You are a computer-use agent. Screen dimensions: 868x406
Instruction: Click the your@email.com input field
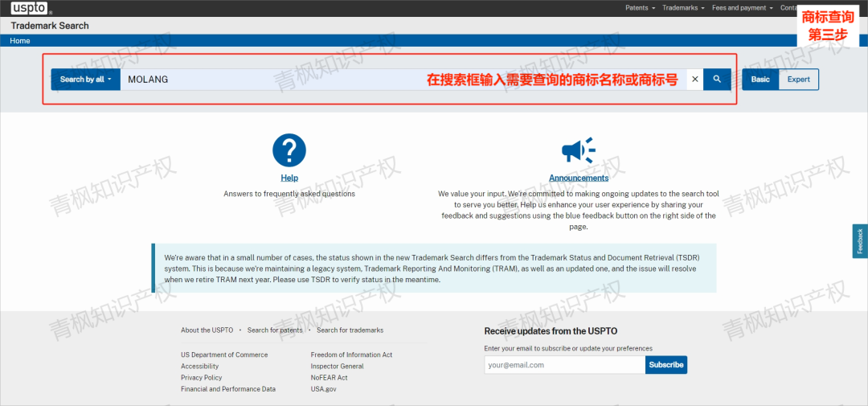pyautogui.click(x=565, y=365)
